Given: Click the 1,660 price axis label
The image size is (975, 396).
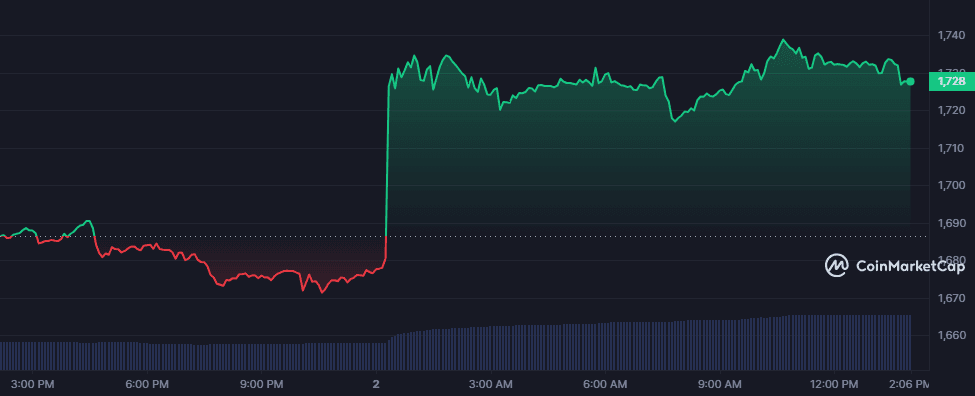Looking at the screenshot, I should click(x=951, y=336).
